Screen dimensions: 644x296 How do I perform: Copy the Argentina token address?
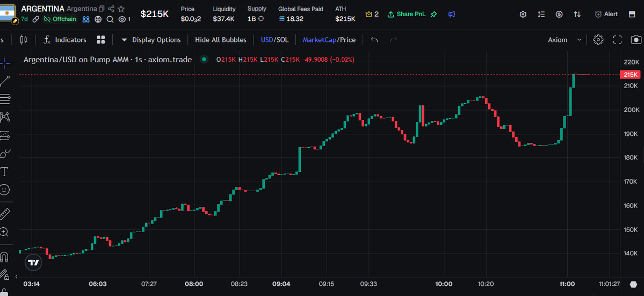pyautogui.click(x=102, y=9)
